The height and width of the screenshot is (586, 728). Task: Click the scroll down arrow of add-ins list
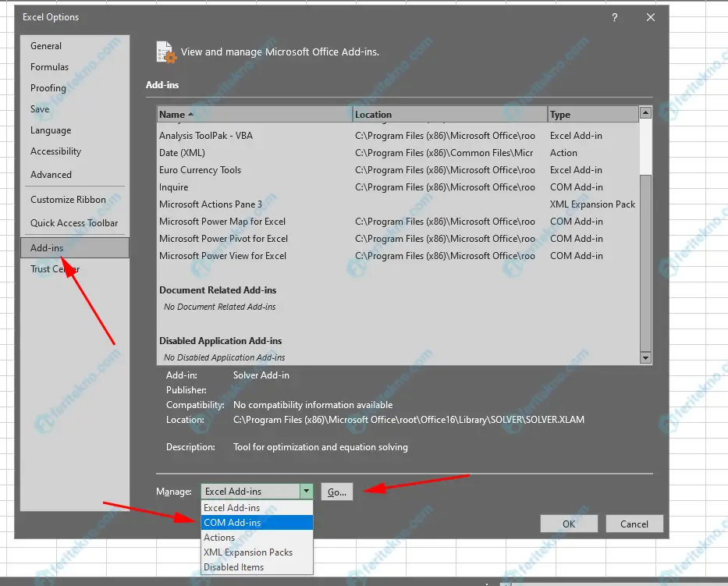pos(645,357)
